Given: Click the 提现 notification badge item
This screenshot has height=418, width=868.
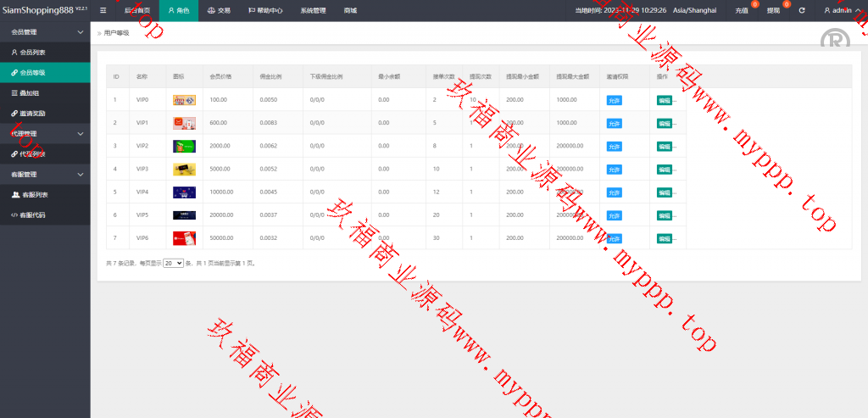Looking at the screenshot, I should [774, 10].
